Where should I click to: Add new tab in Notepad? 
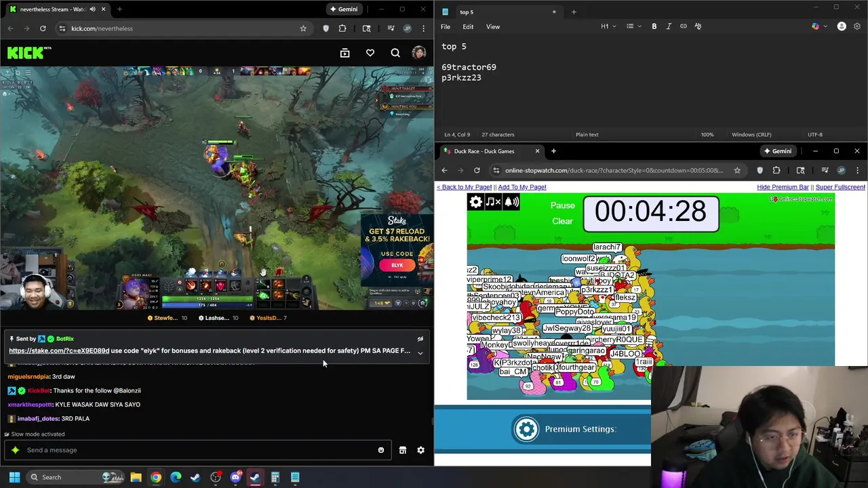click(x=574, y=12)
